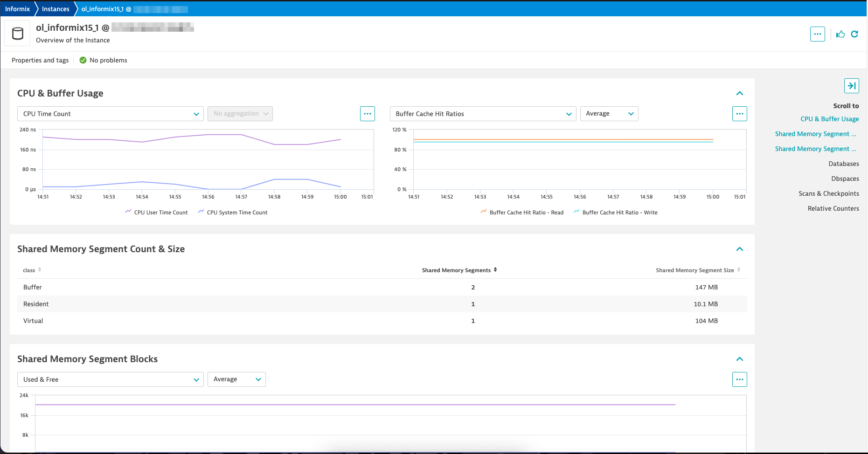Click the 10.1 MB size value
This screenshot has height=454, width=868.
pos(706,304)
